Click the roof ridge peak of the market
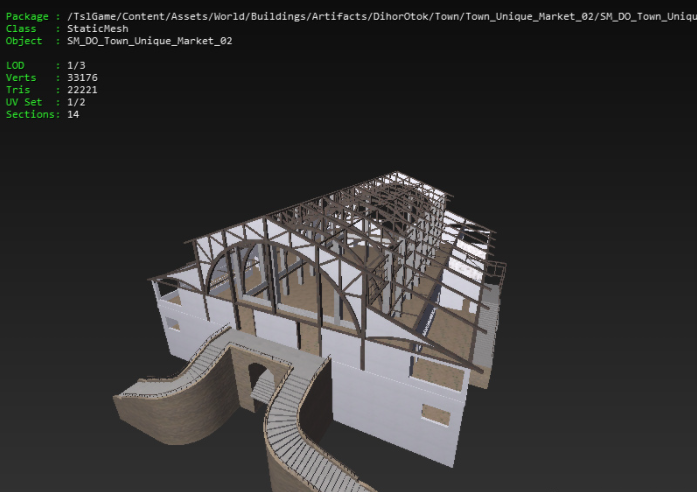Viewport: 697px width, 492px height. [396, 173]
